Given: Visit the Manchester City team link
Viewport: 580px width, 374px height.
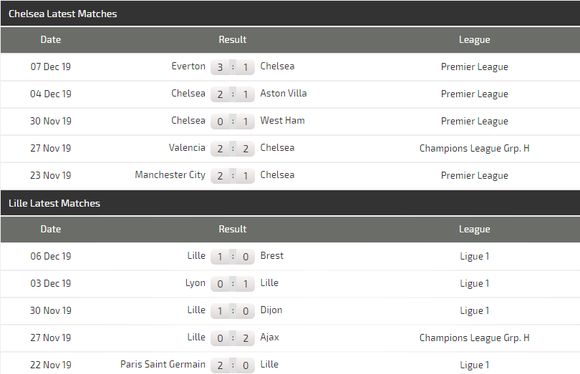Looking at the screenshot, I should 170,175.
